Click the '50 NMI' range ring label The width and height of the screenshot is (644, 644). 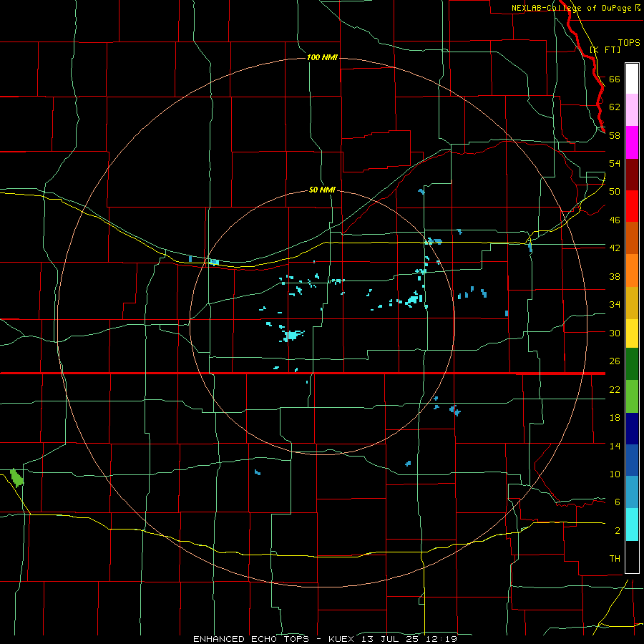click(x=322, y=190)
